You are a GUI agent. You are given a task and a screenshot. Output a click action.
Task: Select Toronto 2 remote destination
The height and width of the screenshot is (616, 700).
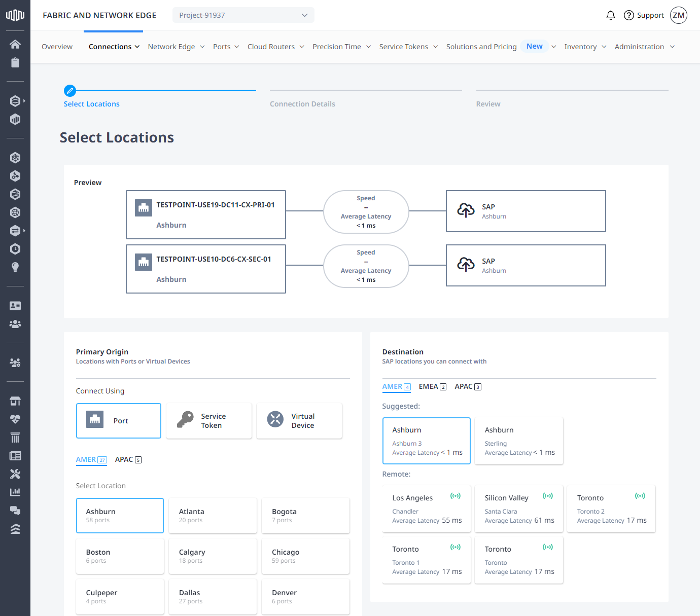[611, 509]
